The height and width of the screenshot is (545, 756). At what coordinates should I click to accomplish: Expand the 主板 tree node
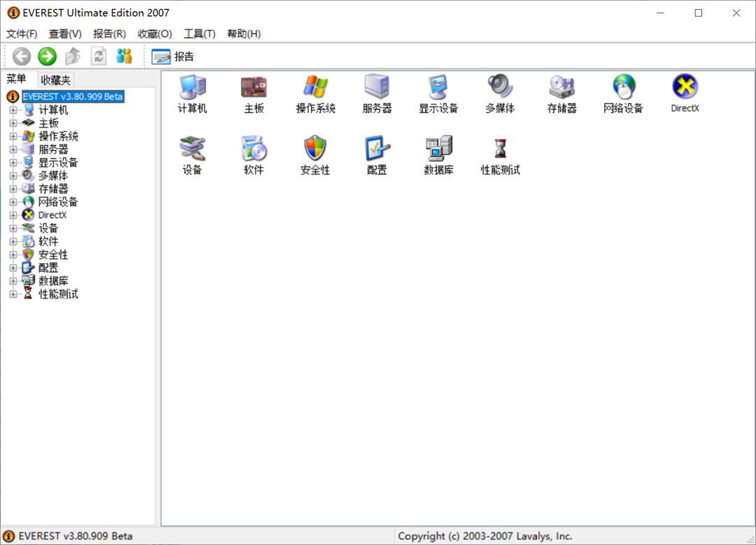[13, 123]
